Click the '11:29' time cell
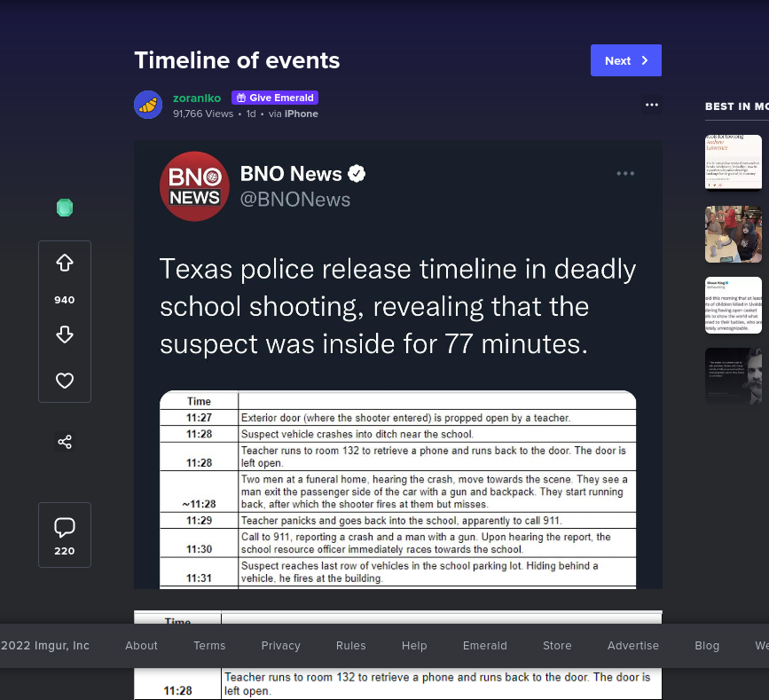769x700 pixels. (199, 521)
